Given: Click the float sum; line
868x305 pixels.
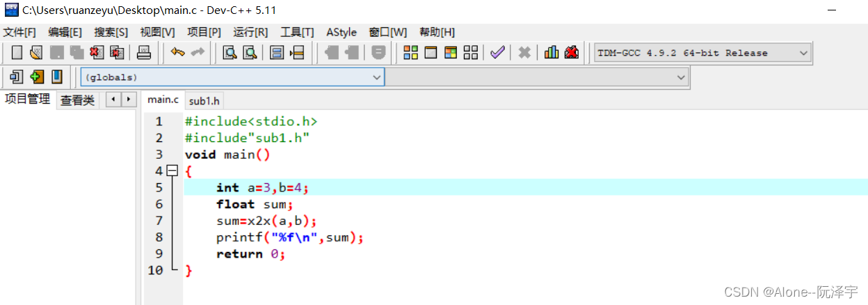Looking at the screenshot, I should pyautogui.click(x=255, y=204).
